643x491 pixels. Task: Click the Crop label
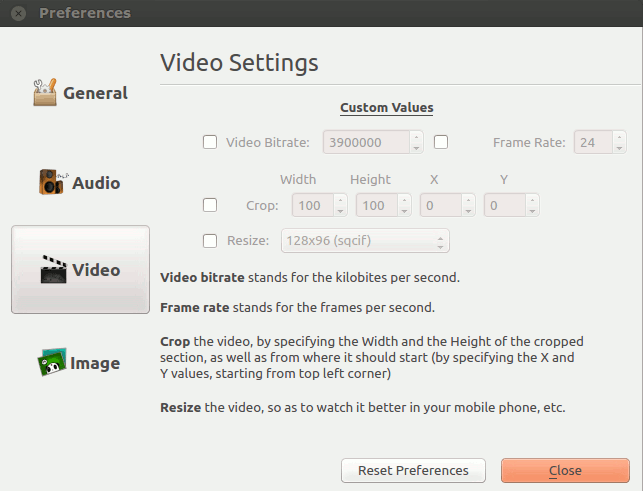pos(262,206)
